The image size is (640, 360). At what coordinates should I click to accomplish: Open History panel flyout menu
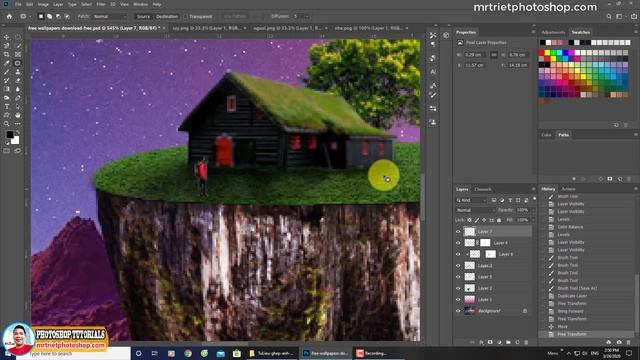636,189
